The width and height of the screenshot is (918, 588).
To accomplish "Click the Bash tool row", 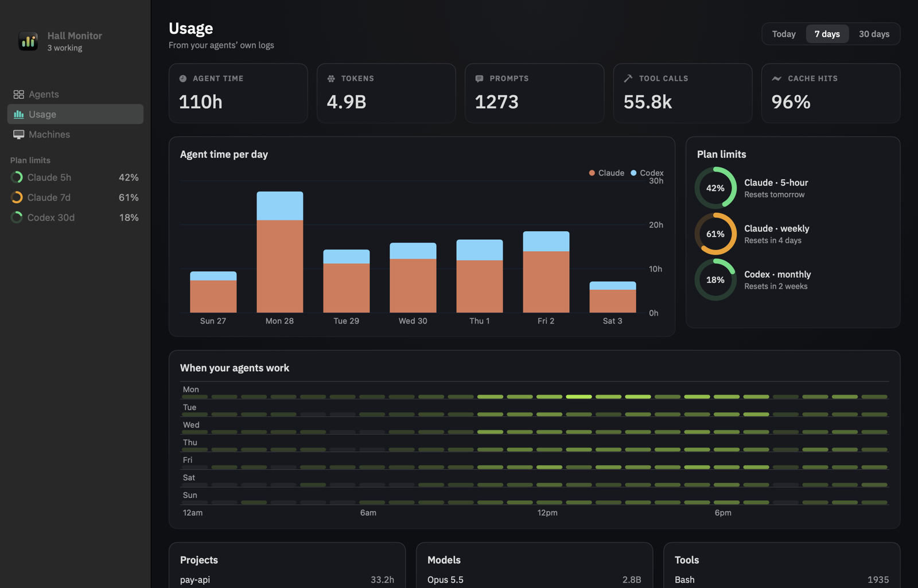I will click(x=781, y=579).
